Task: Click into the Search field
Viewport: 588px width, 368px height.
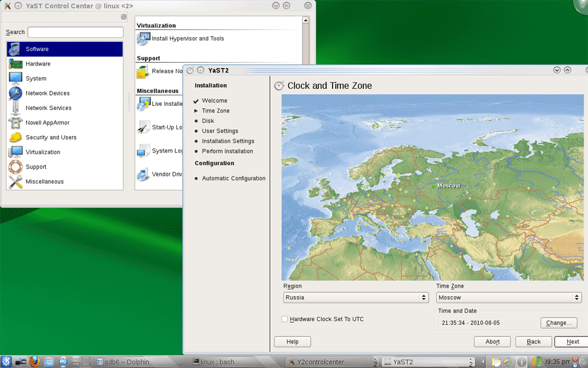Action: [x=75, y=32]
